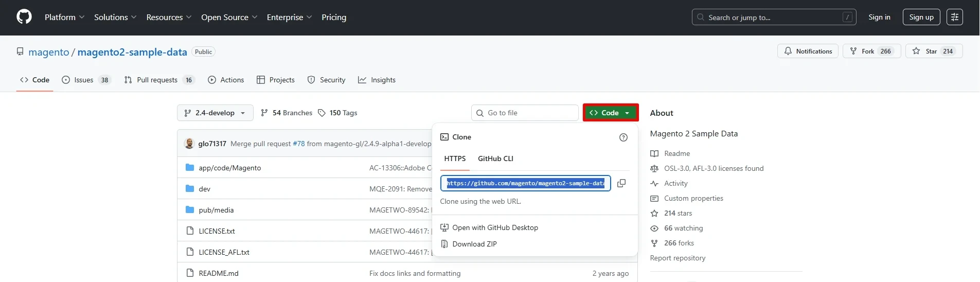Open the Projects tab
This screenshot has width=980, height=282.
276,80
